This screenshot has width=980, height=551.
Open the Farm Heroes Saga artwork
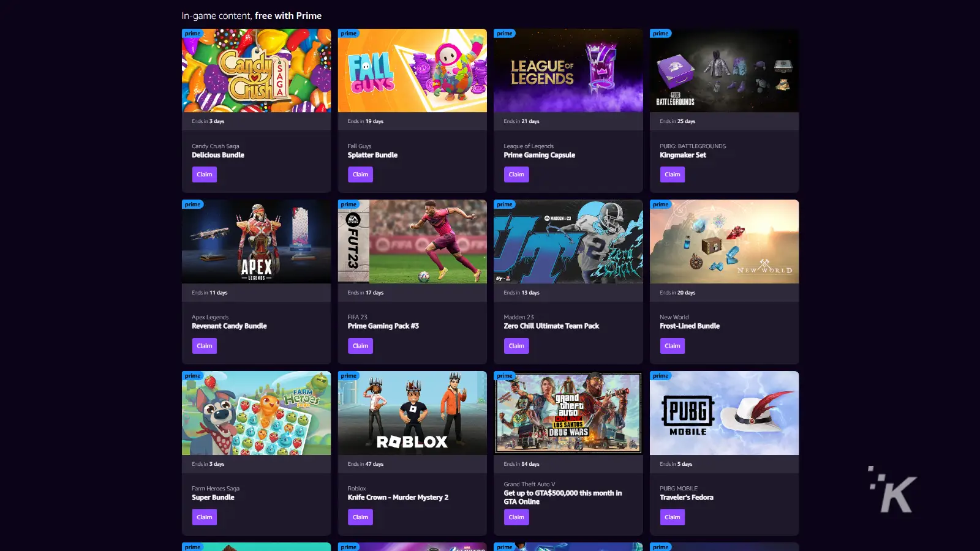pos(257,413)
